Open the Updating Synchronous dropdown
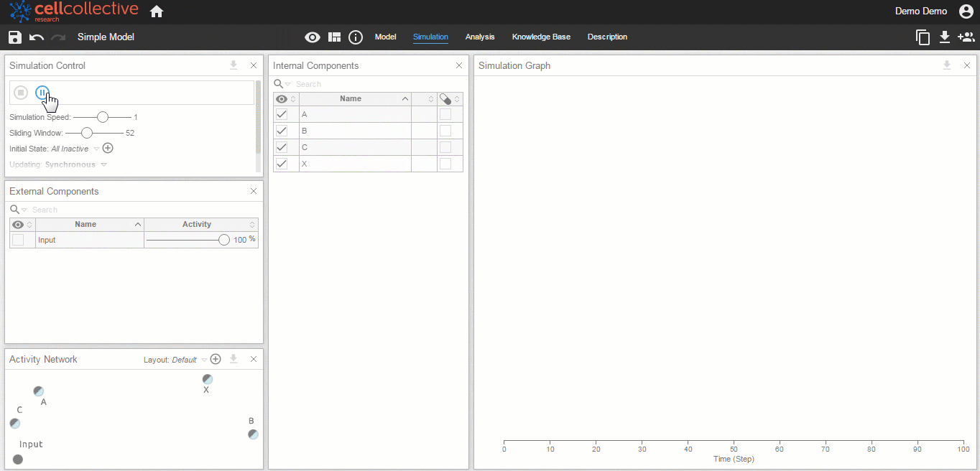 point(75,165)
